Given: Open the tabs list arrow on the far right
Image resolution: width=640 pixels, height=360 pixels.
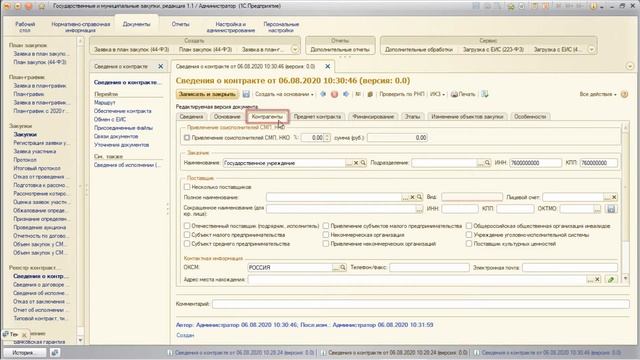Looking at the screenshot, I should (x=630, y=66).
